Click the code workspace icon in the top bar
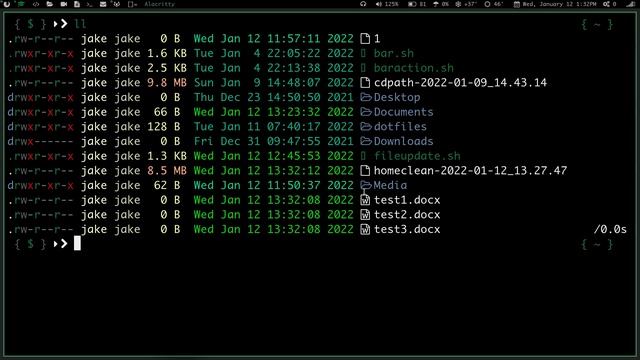Viewport: 640px width, 360px height. coord(36,4)
